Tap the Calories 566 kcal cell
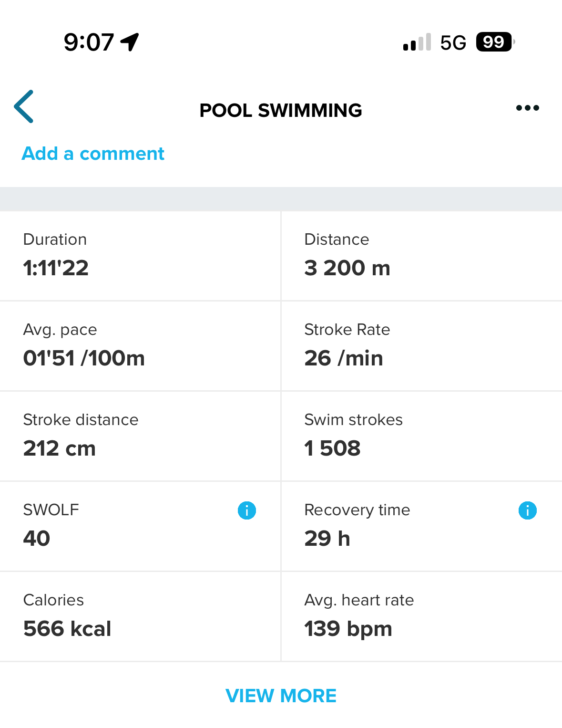This screenshot has width=562, height=728. pyautogui.click(x=140, y=616)
